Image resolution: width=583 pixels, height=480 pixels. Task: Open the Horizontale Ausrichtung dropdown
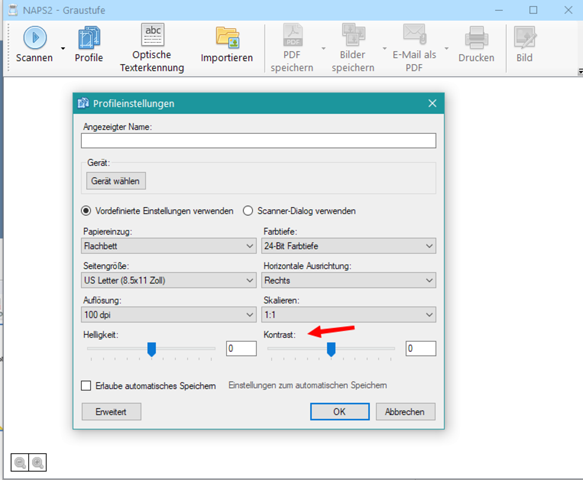pos(349,280)
